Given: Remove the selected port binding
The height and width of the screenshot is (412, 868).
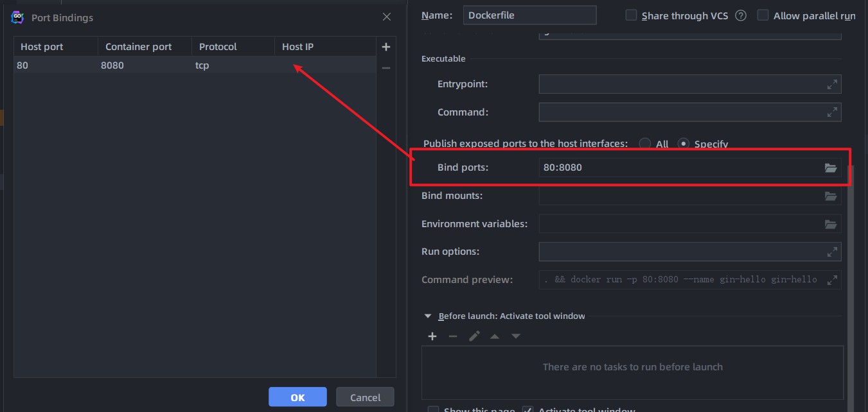Looking at the screenshot, I should click(385, 67).
